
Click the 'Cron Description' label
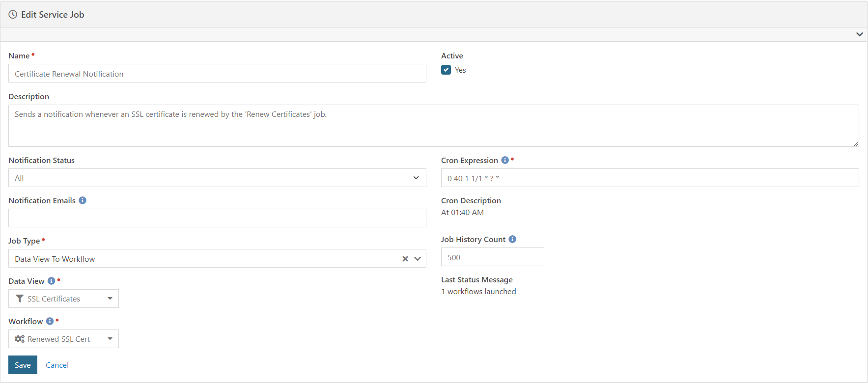pyautogui.click(x=471, y=200)
